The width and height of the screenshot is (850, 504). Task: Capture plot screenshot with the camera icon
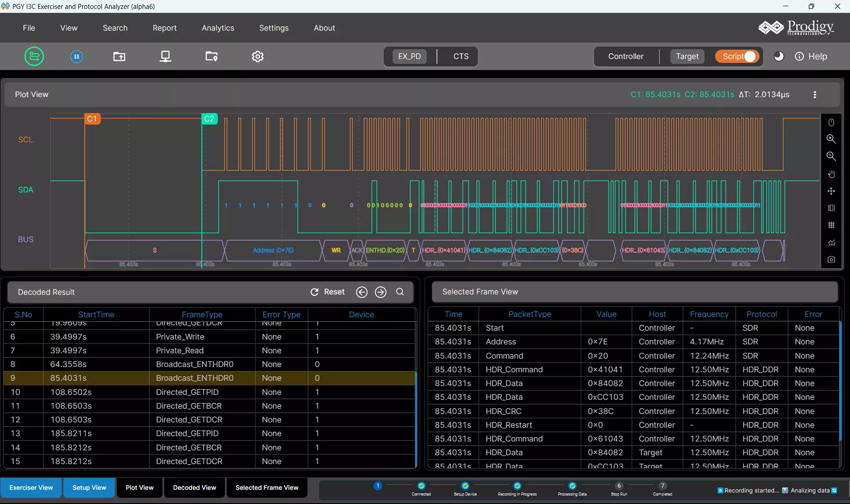pyautogui.click(x=831, y=259)
